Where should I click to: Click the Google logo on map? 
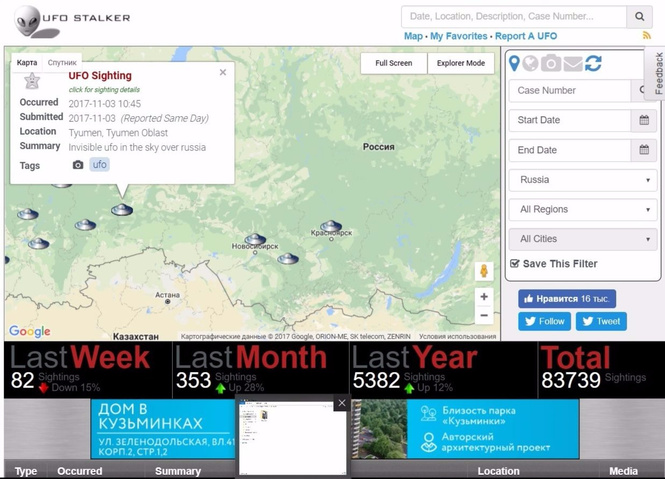30,331
